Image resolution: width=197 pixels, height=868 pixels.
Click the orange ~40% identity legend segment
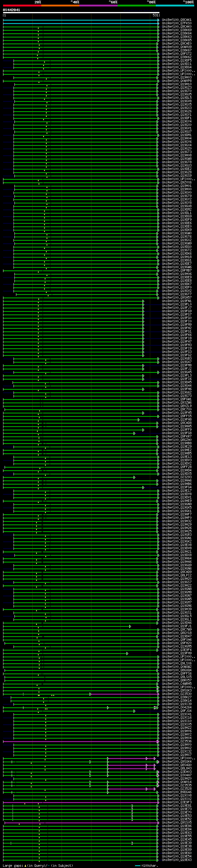click(60, 6)
